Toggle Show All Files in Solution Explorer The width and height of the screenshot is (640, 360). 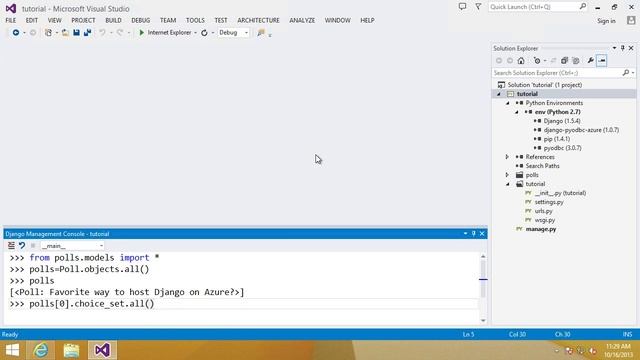576,61
